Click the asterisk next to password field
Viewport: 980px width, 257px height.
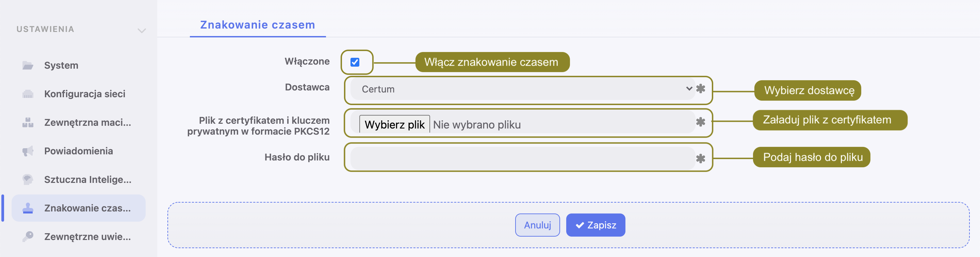pyautogui.click(x=700, y=158)
